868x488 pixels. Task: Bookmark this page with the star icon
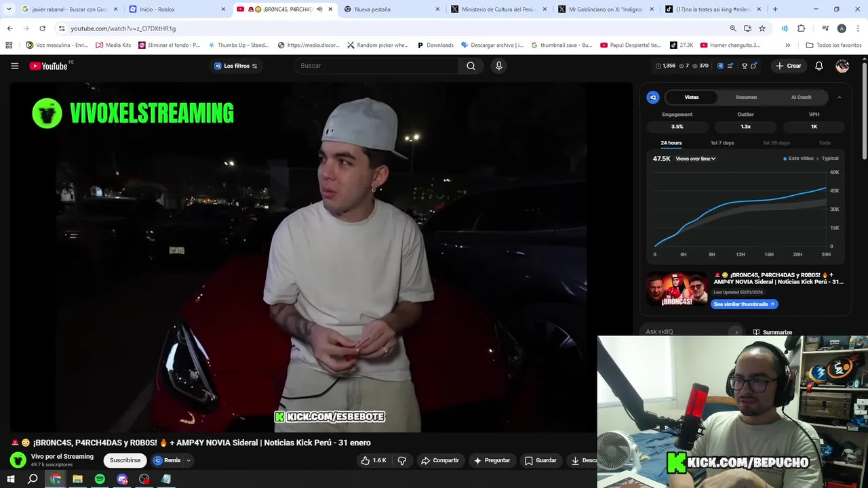point(762,28)
